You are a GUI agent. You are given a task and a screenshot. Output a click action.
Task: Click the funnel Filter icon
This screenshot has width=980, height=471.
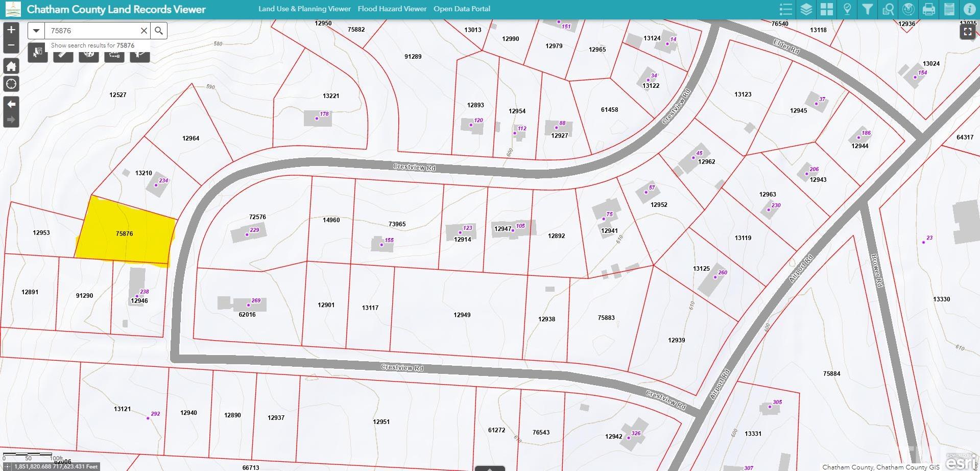pyautogui.click(x=867, y=9)
